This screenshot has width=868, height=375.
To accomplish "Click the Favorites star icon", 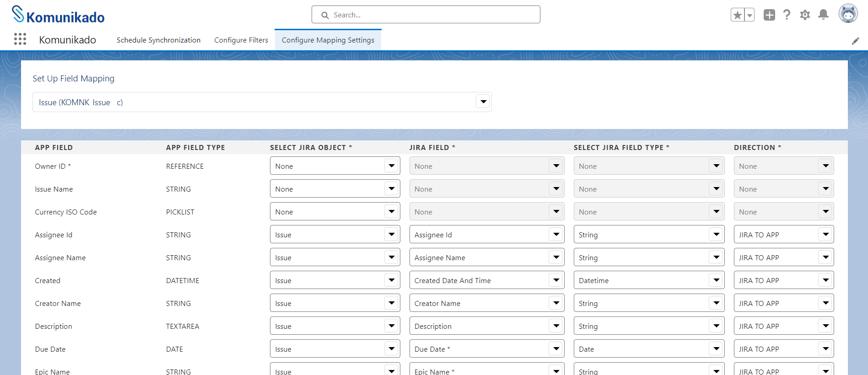I will pyautogui.click(x=737, y=15).
